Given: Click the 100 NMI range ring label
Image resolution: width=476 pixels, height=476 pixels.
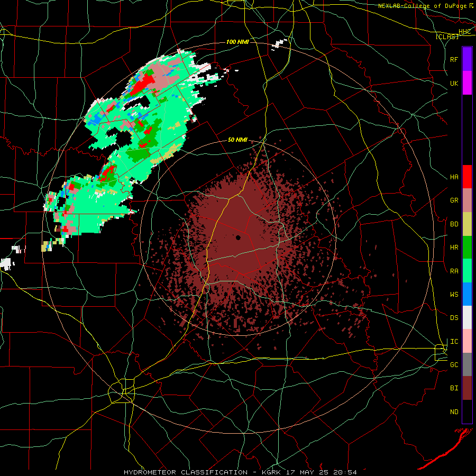Looking at the screenshot, I should (237, 42).
